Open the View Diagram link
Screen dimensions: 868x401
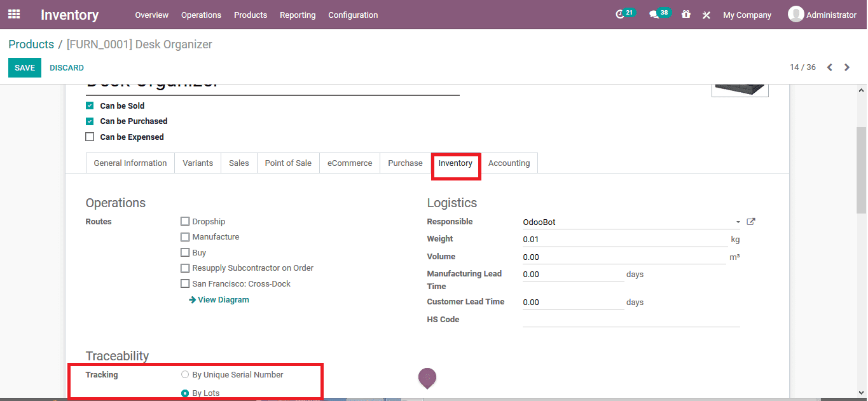219,300
